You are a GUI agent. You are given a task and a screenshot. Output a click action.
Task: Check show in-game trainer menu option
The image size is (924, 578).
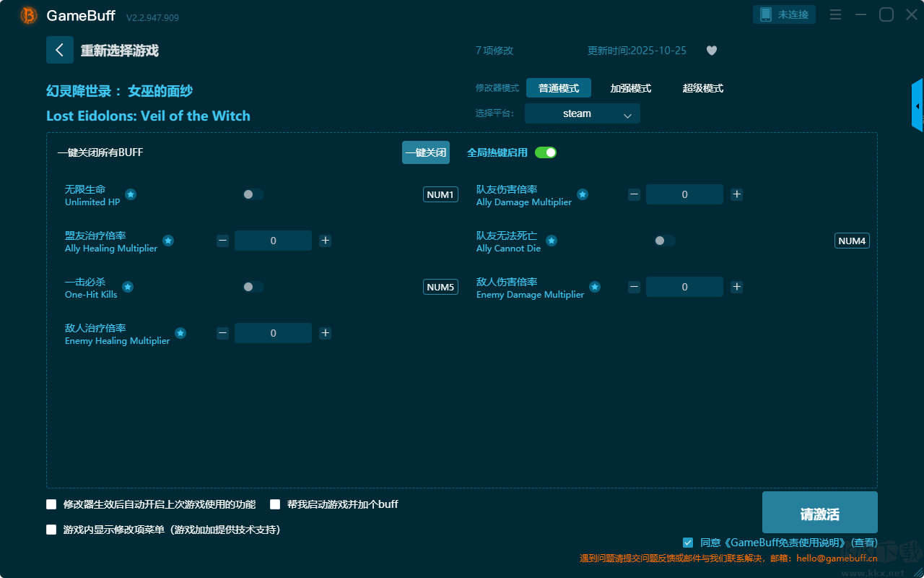tap(51, 530)
